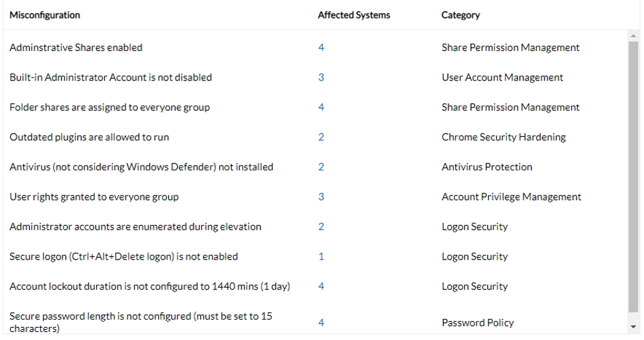Open affected systems count for Secure password length
Viewport: 644px width, 340px height.
tap(321, 323)
